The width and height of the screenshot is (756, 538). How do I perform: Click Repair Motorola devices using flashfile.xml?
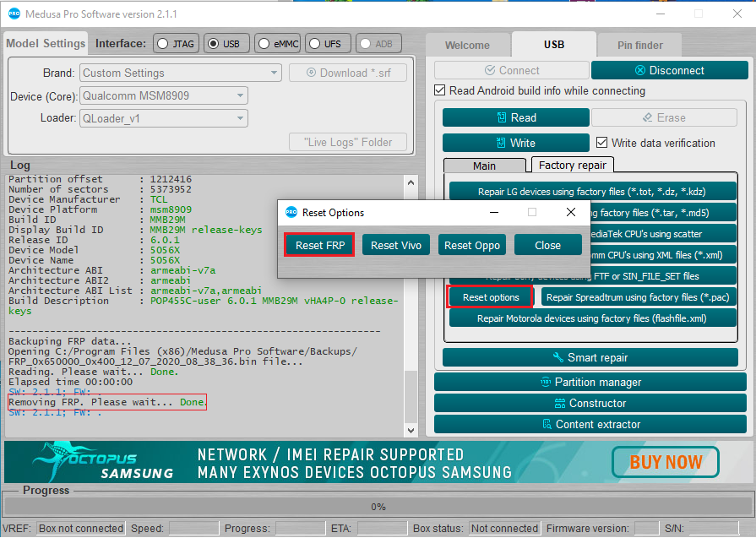(x=593, y=318)
